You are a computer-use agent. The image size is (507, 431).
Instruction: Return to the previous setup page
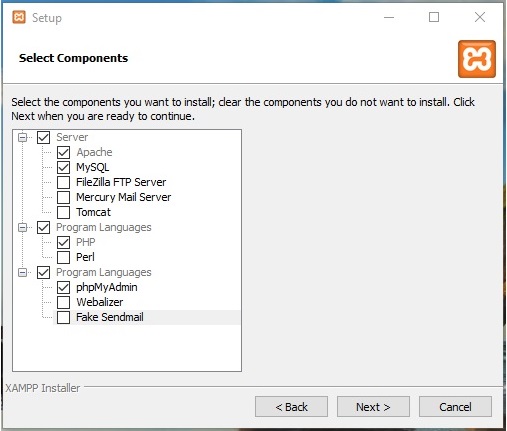[291, 407]
